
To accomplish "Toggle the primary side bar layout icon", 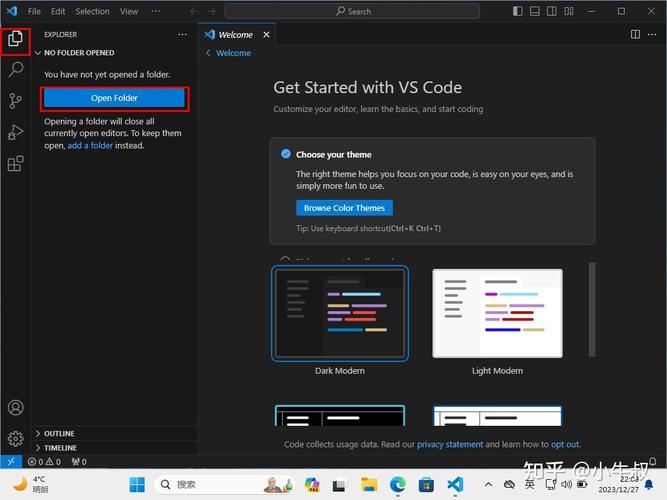I will (x=518, y=11).
